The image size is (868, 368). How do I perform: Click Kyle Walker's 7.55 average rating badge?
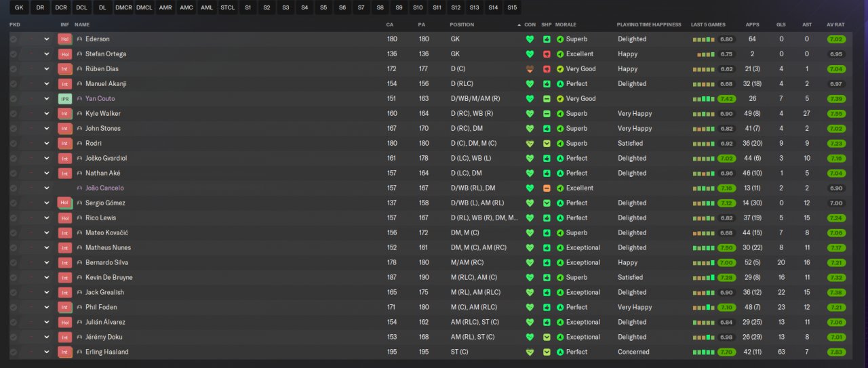pos(836,114)
